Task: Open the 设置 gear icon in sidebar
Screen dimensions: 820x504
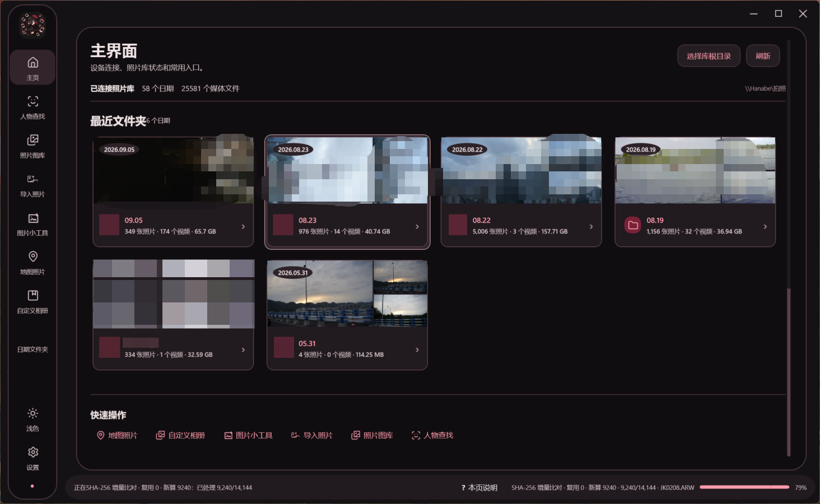Action: (x=32, y=452)
